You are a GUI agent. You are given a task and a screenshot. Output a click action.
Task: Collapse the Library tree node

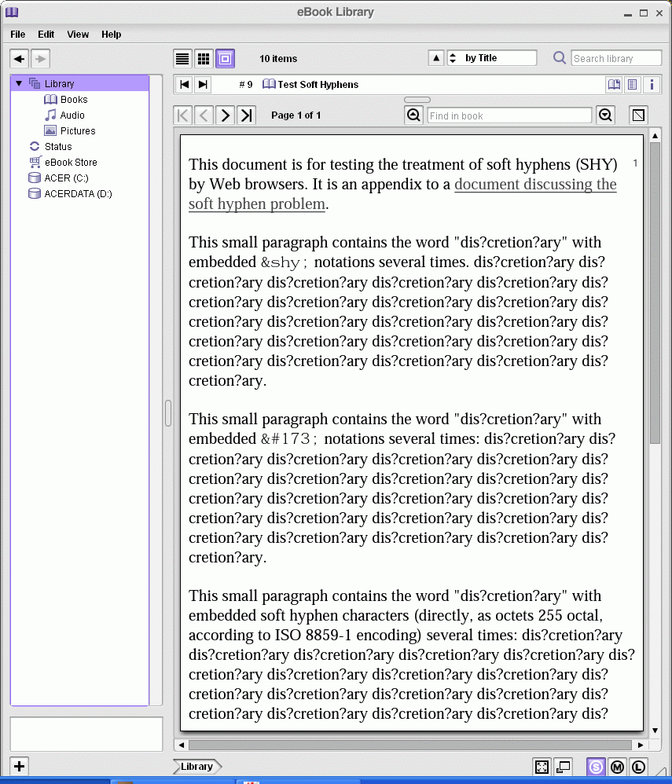19,83
